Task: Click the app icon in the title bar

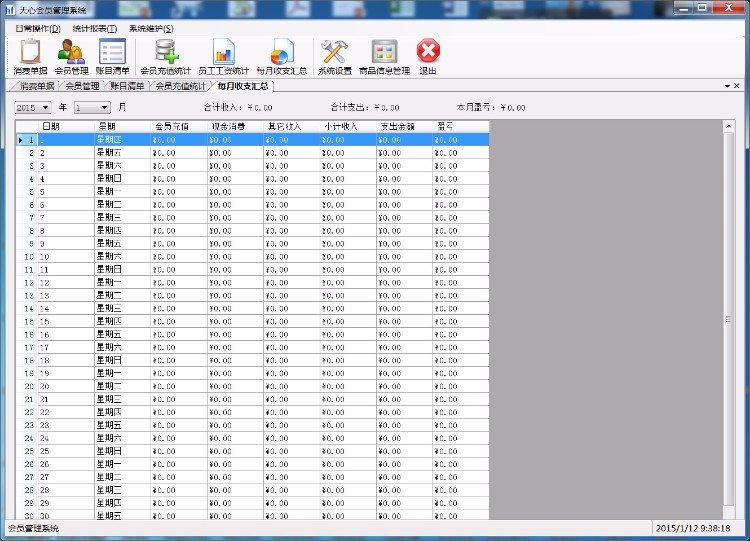Action: 10,10
